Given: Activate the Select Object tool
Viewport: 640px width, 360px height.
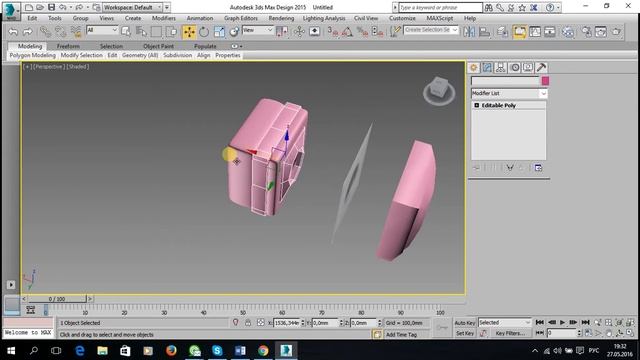Looking at the screenshot, I should pos(126,32).
